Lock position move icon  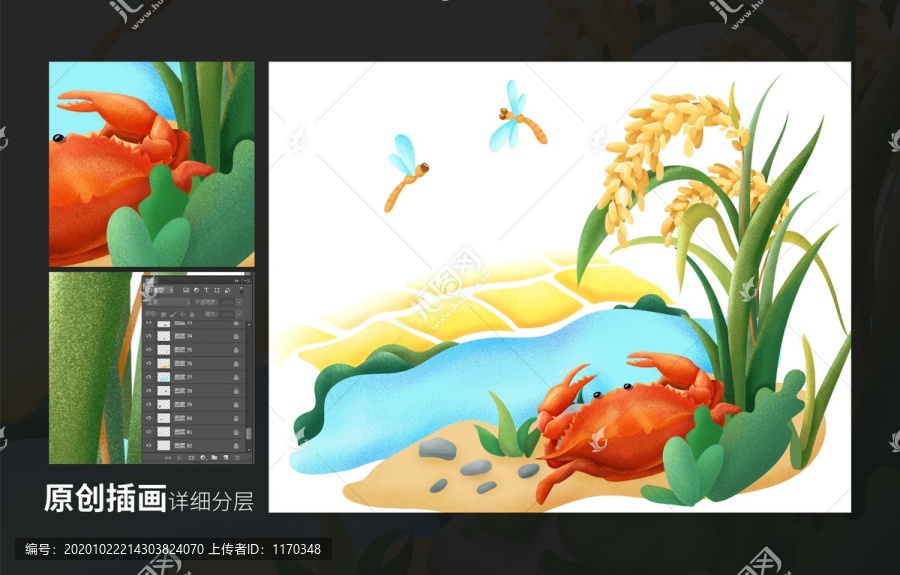tap(183, 314)
